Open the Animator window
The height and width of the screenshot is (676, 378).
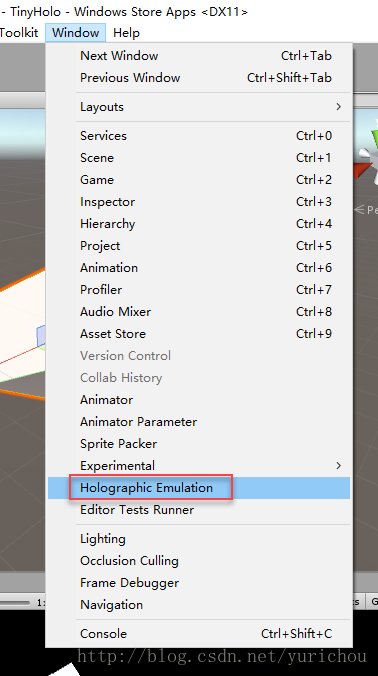click(199, 400)
